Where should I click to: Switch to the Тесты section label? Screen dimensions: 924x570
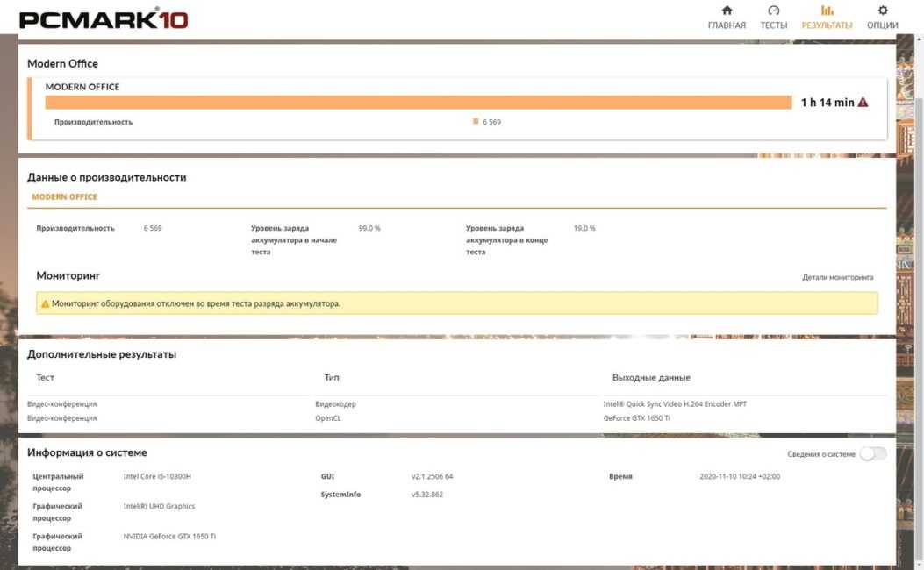point(773,25)
